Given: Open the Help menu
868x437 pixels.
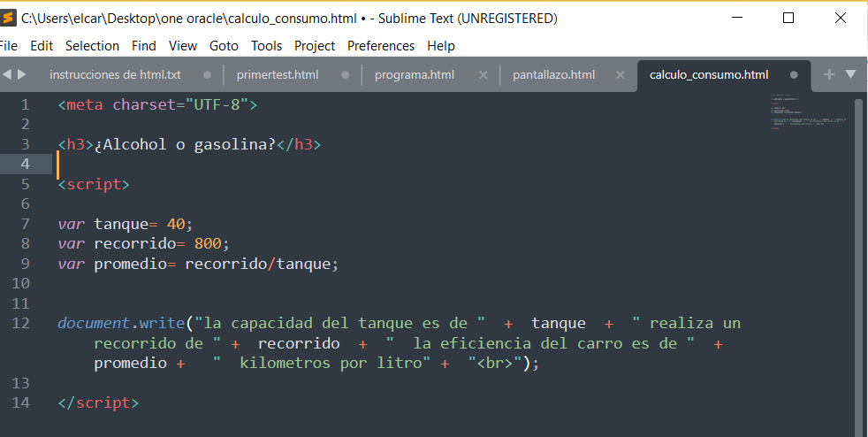Looking at the screenshot, I should (441, 46).
